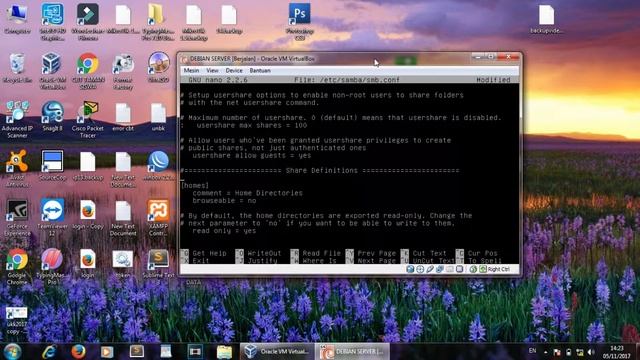This screenshot has width=640, height=360.
Task: Click the EN language indicator in tray
Action: pos(532,351)
